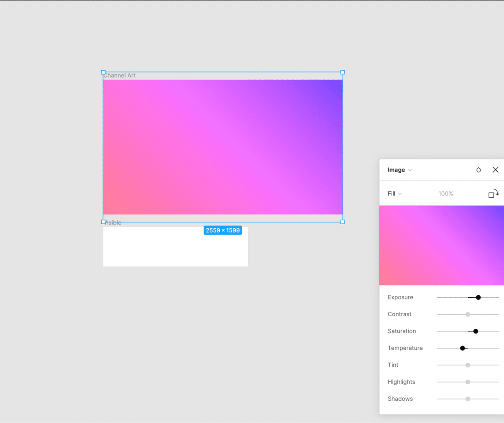
Task: Click the Shadows label
Action: click(x=400, y=399)
